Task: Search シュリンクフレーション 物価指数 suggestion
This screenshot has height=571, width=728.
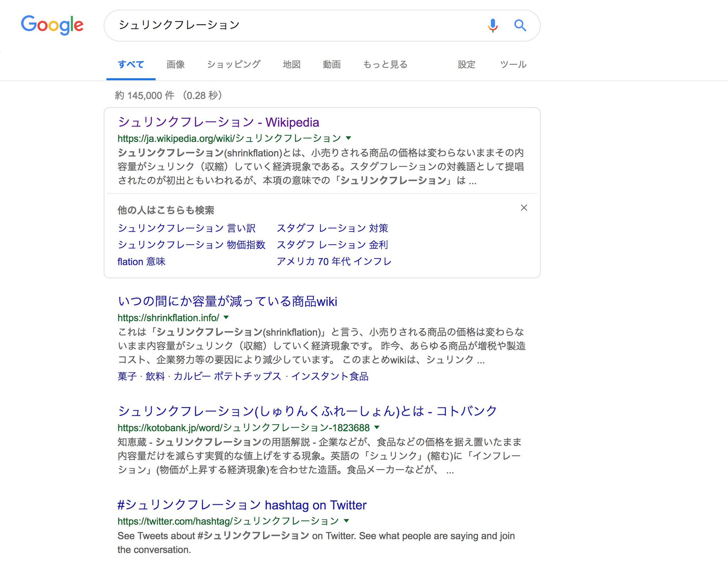Action: pyautogui.click(x=192, y=245)
